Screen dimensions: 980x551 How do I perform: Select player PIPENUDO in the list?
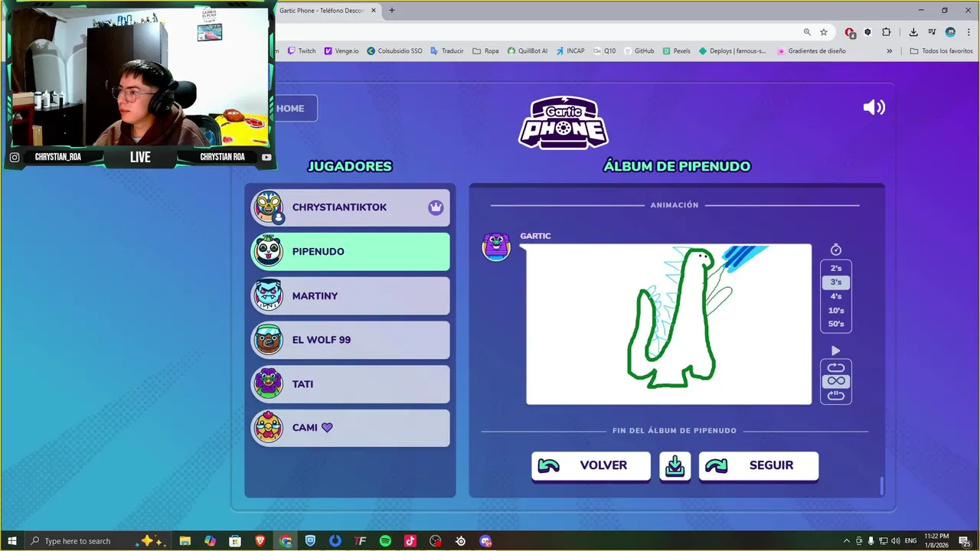click(351, 252)
